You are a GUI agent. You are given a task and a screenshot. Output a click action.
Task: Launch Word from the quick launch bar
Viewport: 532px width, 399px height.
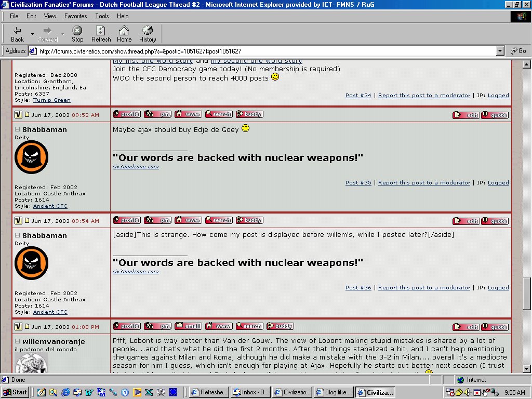(x=89, y=393)
